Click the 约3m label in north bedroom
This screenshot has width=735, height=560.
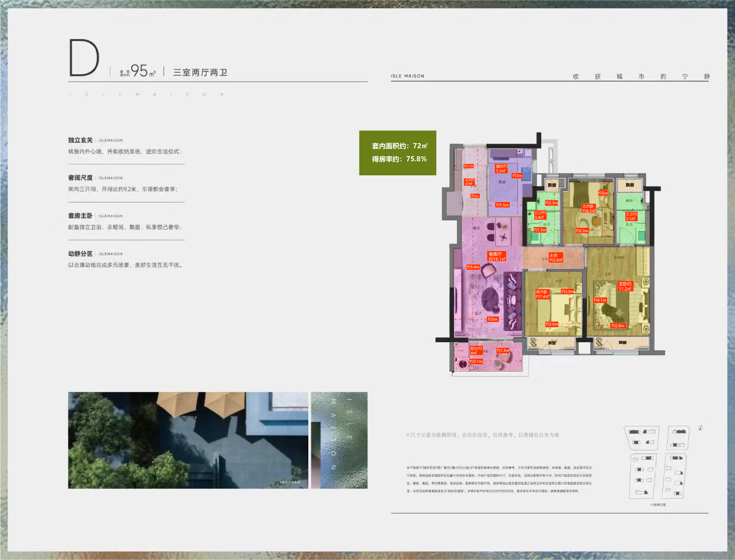click(x=603, y=193)
